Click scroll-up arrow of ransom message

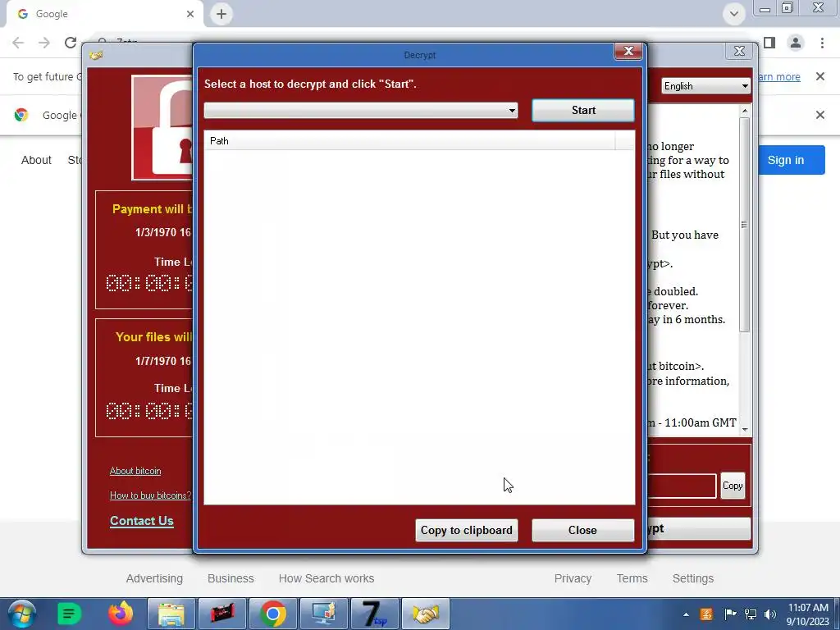click(x=745, y=111)
